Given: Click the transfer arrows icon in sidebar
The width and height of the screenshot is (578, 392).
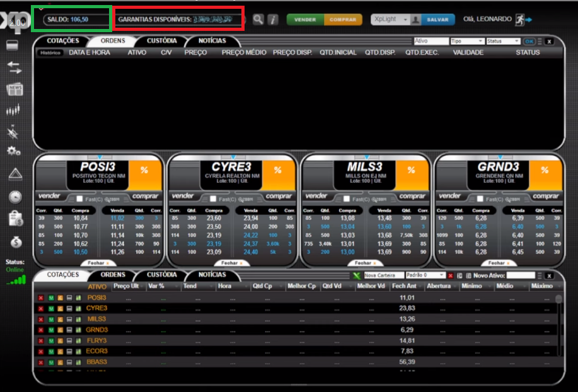Looking at the screenshot, I should pos(14,68).
